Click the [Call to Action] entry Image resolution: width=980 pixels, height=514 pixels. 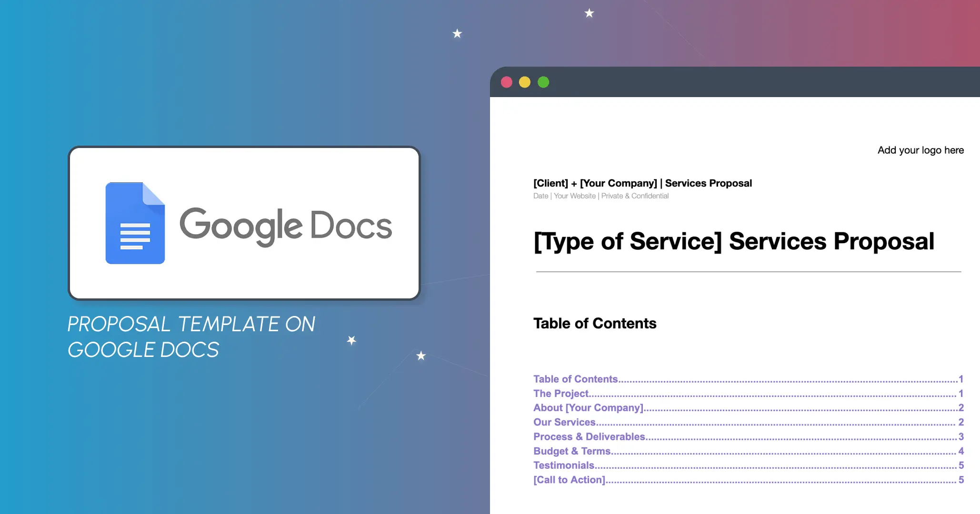(x=569, y=480)
